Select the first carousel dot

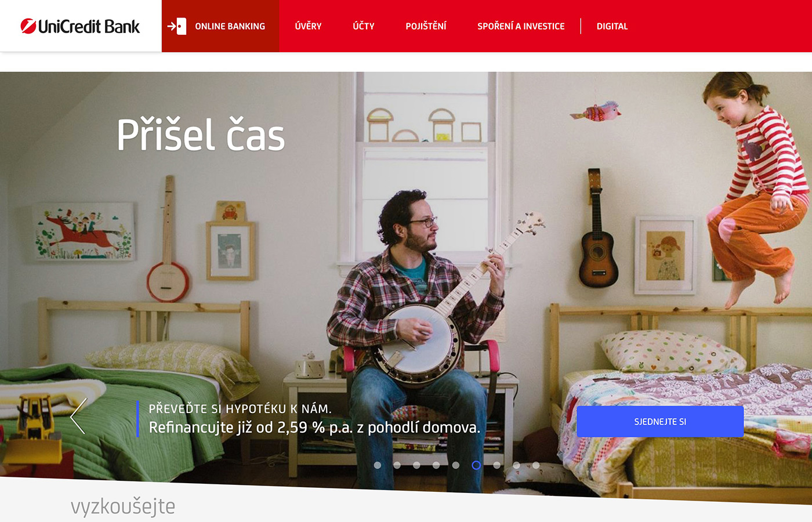[x=378, y=465]
